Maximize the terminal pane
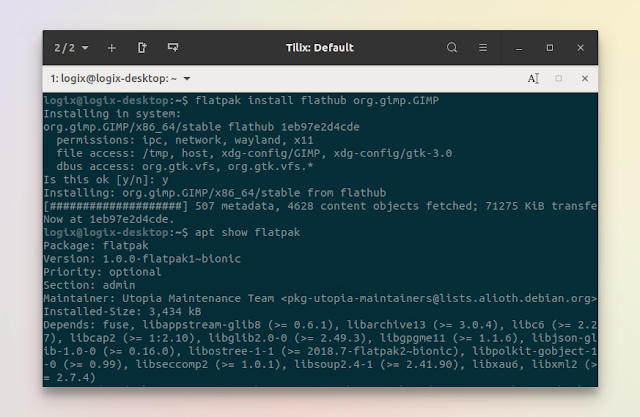 coord(559,78)
